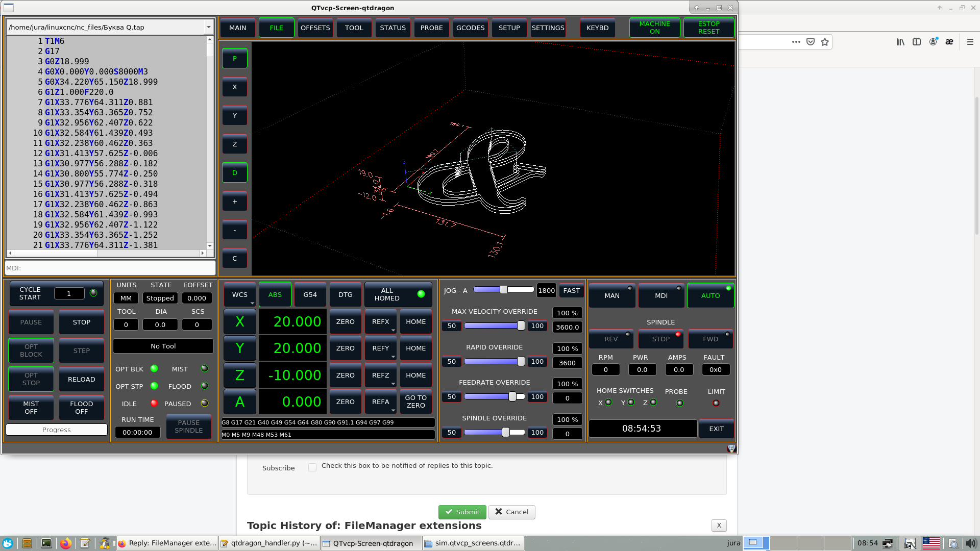The height and width of the screenshot is (551, 980).
Task: Clear the preview plot with C button
Action: click(235, 259)
